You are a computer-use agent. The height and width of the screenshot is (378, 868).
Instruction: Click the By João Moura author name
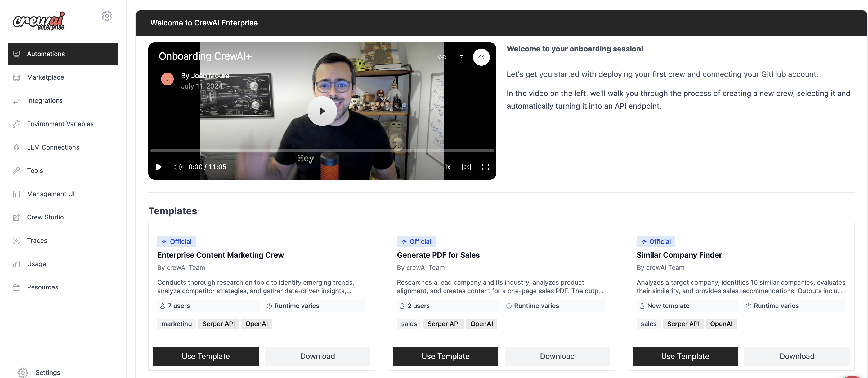[x=205, y=76]
